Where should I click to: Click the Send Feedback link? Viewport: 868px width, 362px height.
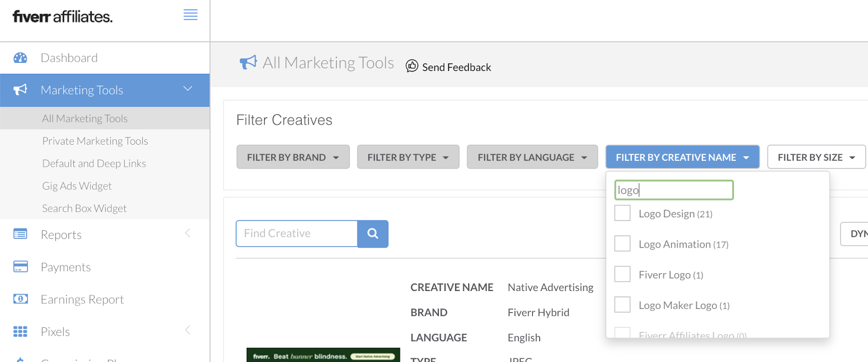457,67
